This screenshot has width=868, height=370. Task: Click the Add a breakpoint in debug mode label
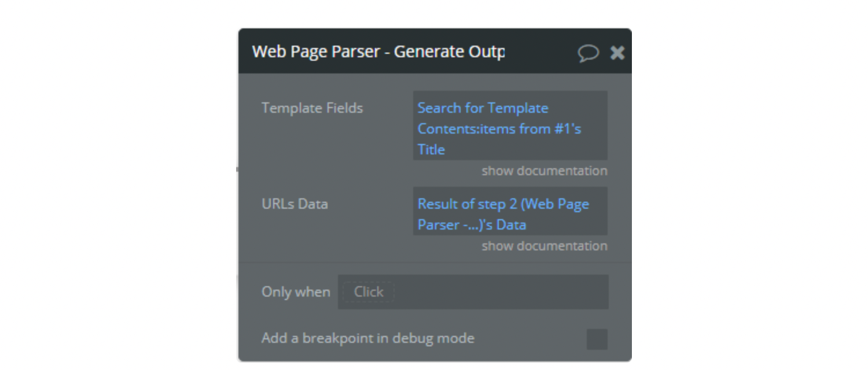(x=368, y=338)
